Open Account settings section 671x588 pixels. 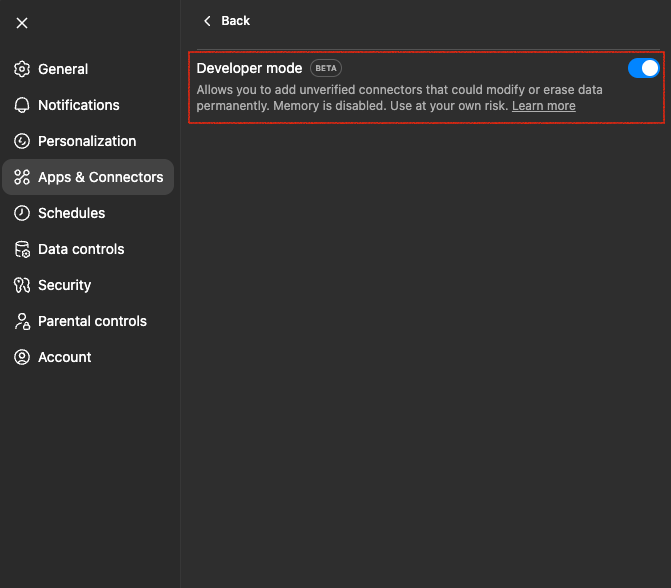[x=88, y=357]
